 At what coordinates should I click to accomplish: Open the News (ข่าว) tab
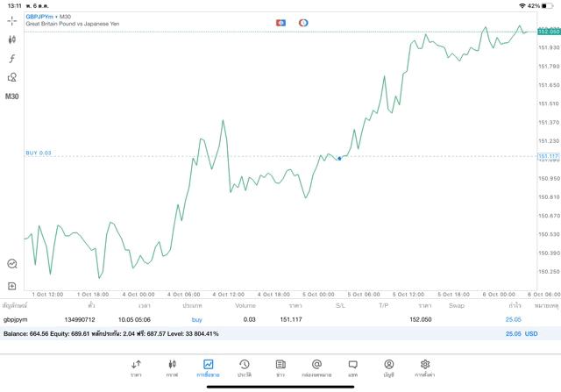tap(280, 368)
